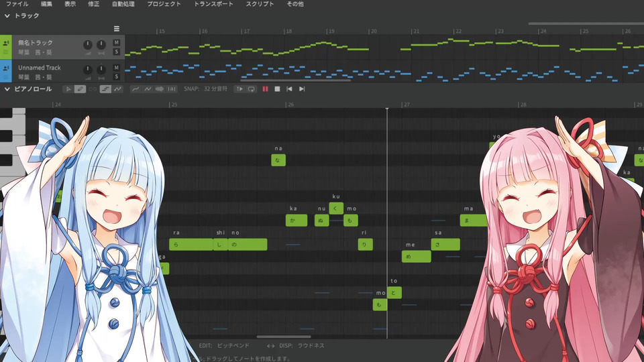
Task: Solo the 無名トラック track
Action: (117, 52)
